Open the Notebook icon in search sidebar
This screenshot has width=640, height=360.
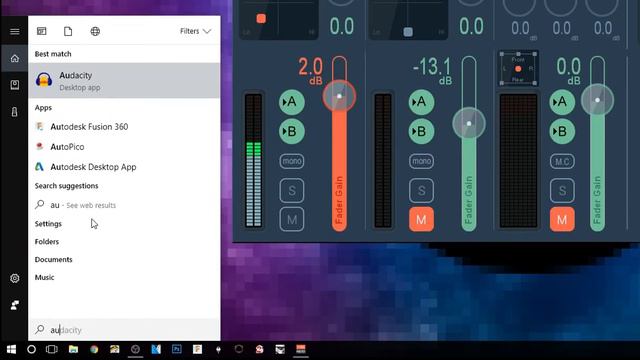[15, 85]
